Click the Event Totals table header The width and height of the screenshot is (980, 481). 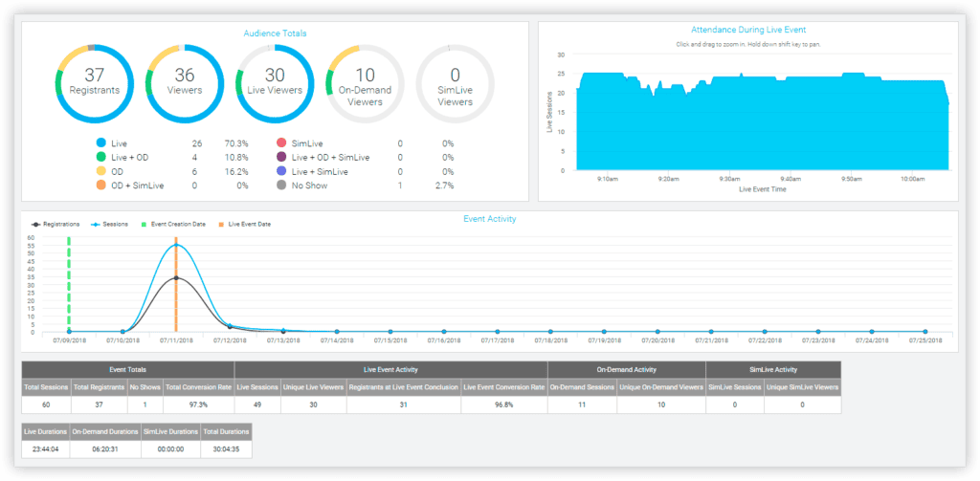click(x=127, y=369)
